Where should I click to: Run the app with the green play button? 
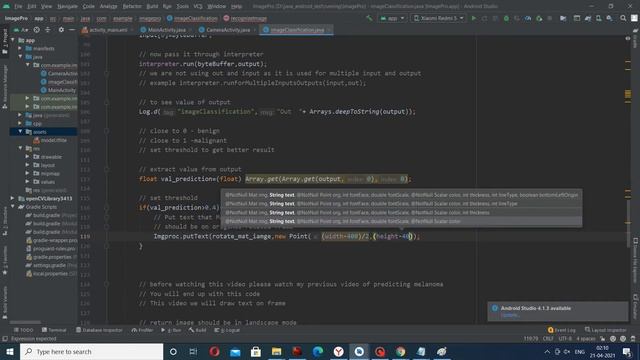[473, 18]
